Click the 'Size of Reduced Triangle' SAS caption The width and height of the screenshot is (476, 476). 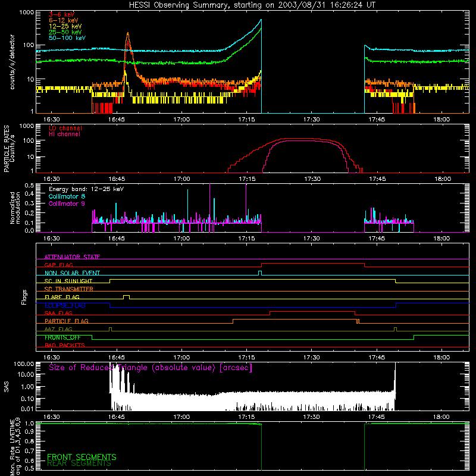[151, 368]
